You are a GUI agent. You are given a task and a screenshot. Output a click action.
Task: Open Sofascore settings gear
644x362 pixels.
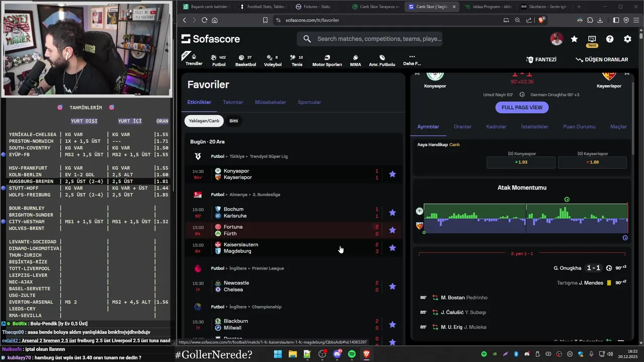(627, 39)
